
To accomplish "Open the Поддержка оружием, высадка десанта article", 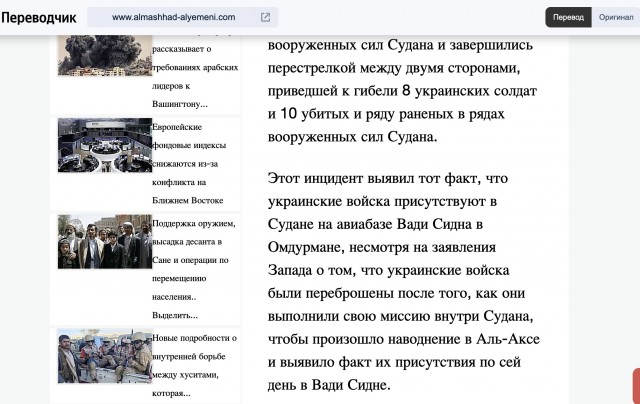I will pos(194,269).
